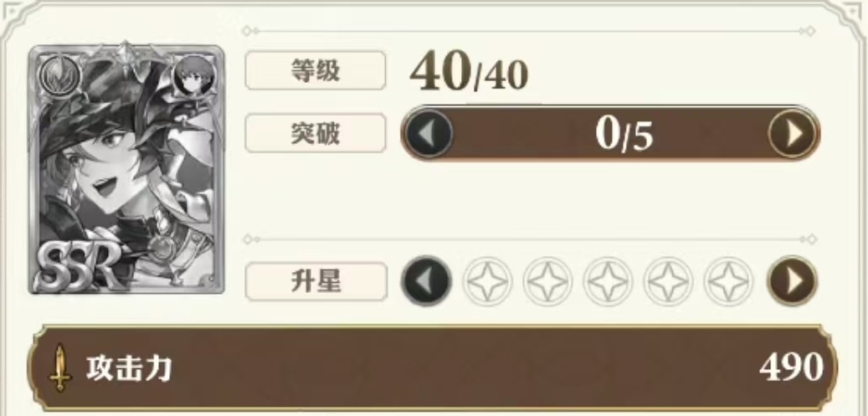Viewport: 868px width, 416px height.
Task: Click the 40/40 level value
Action: (x=469, y=73)
